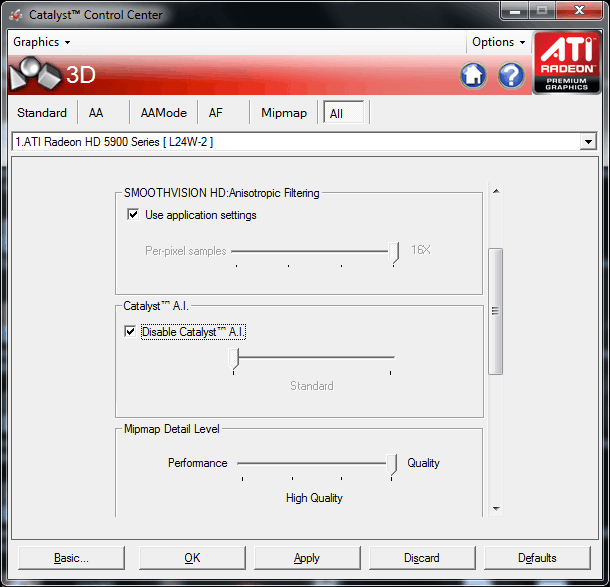
Task: Switch to the AA tab
Action: click(96, 113)
